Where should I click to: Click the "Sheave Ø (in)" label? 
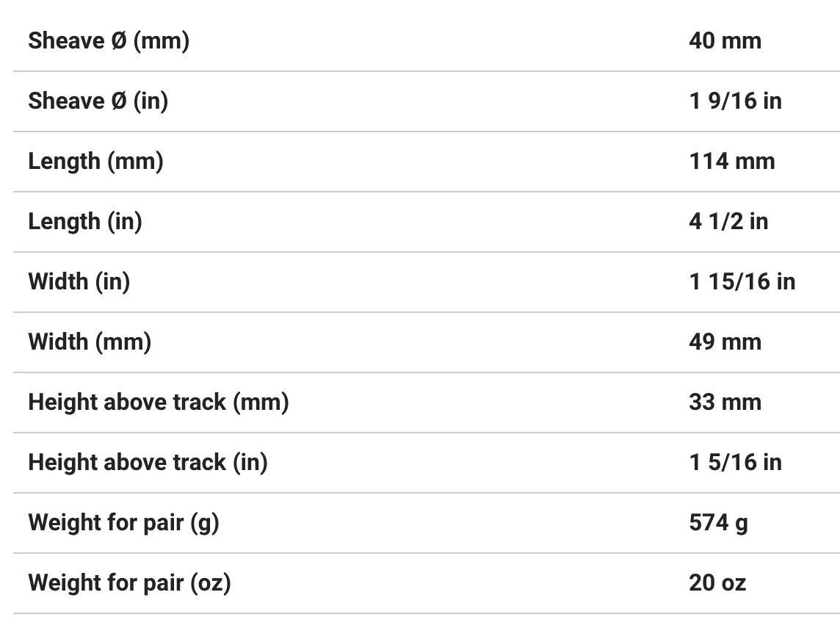pos(98,101)
